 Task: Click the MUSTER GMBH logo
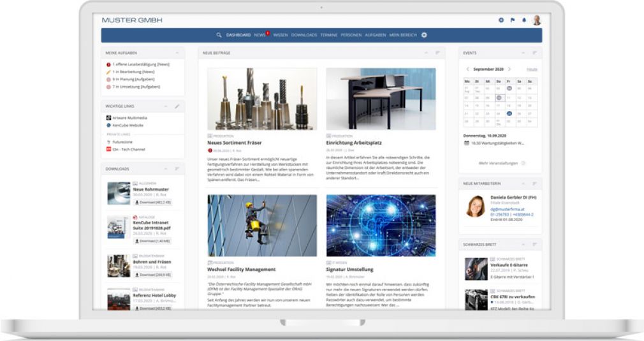click(132, 20)
